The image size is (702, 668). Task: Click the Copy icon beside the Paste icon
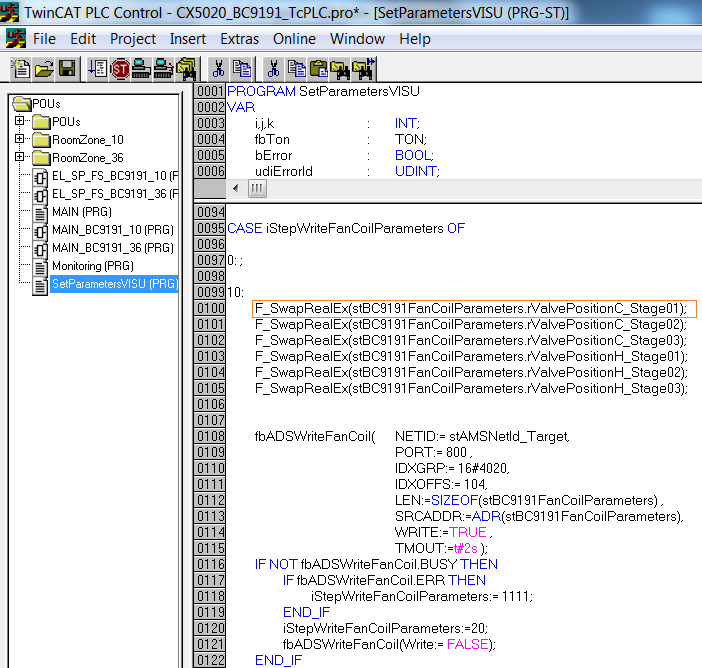click(x=296, y=69)
